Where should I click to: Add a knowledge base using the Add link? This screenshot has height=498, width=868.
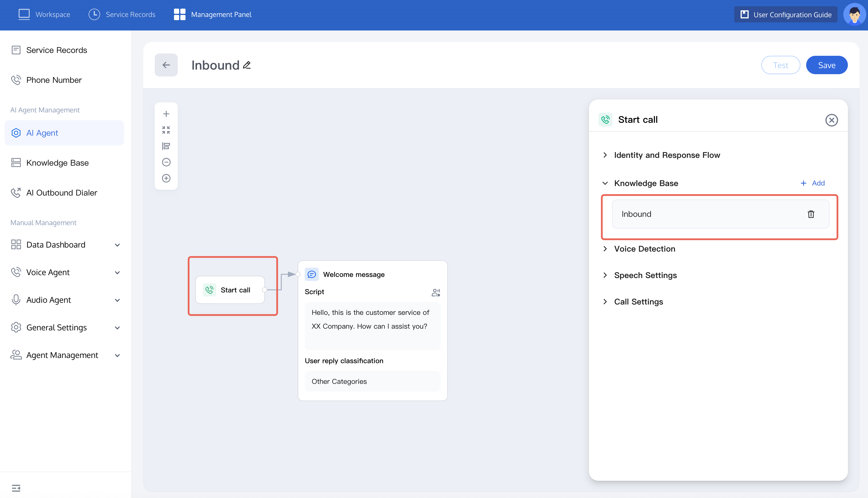[x=812, y=183]
